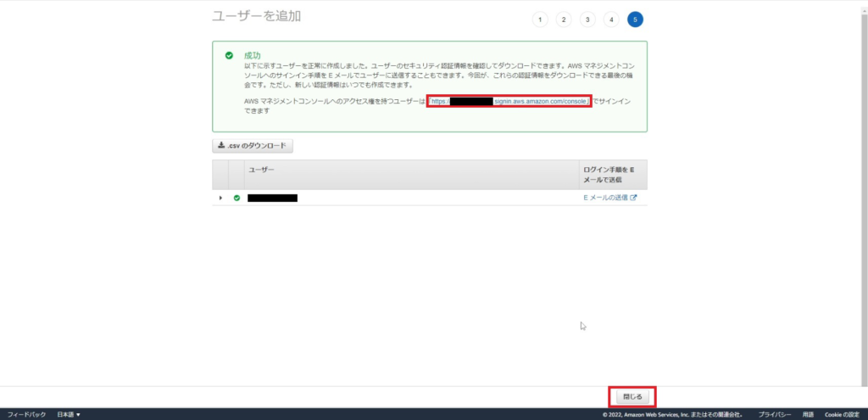Open the プライバシー footer link

point(775,415)
